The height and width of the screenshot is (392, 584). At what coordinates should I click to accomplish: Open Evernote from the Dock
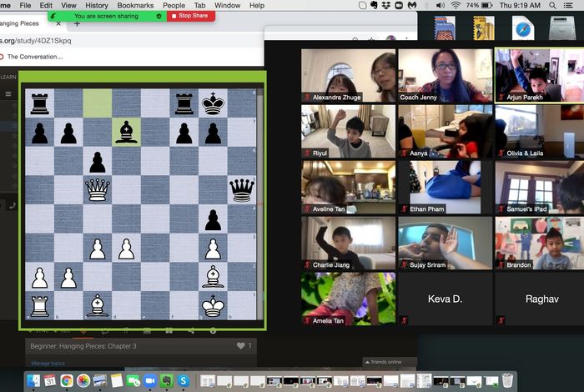tap(167, 381)
